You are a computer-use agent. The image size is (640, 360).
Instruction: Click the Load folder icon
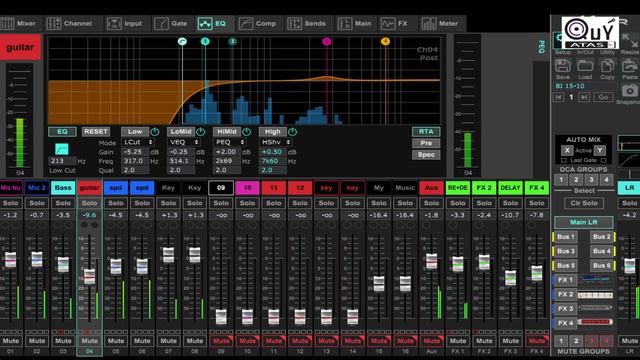[585, 66]
